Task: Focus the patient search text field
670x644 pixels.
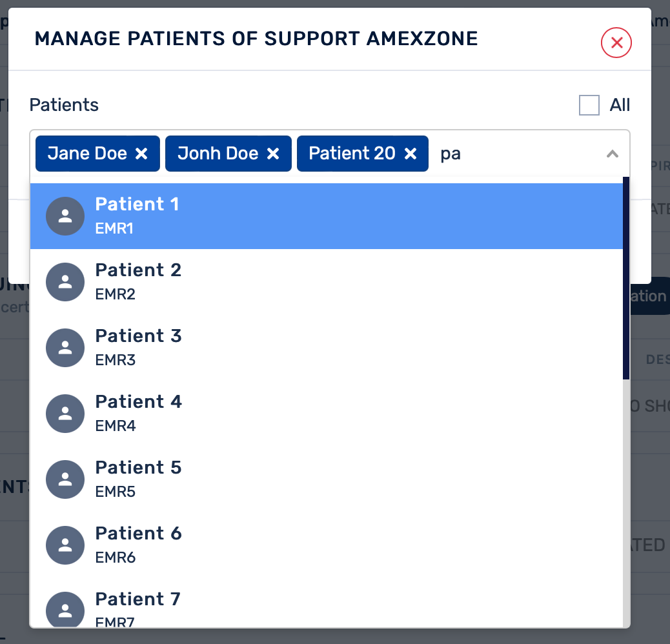Action: click(516, 154)
